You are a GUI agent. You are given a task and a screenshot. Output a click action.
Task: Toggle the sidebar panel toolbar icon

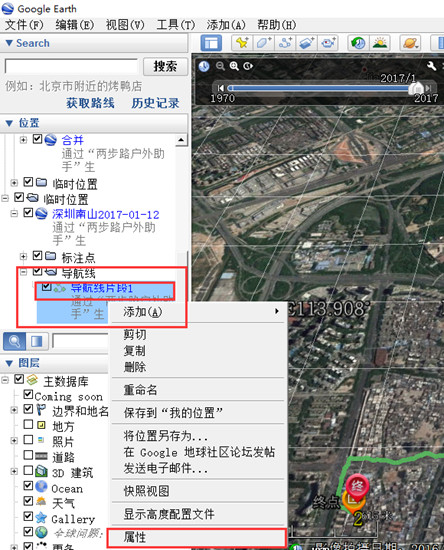click(x=211, y=43)
